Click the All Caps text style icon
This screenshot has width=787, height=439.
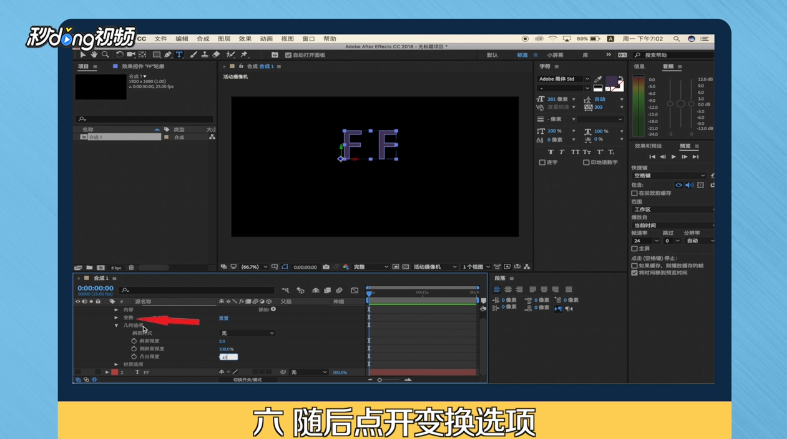click(x=575, y=152)
